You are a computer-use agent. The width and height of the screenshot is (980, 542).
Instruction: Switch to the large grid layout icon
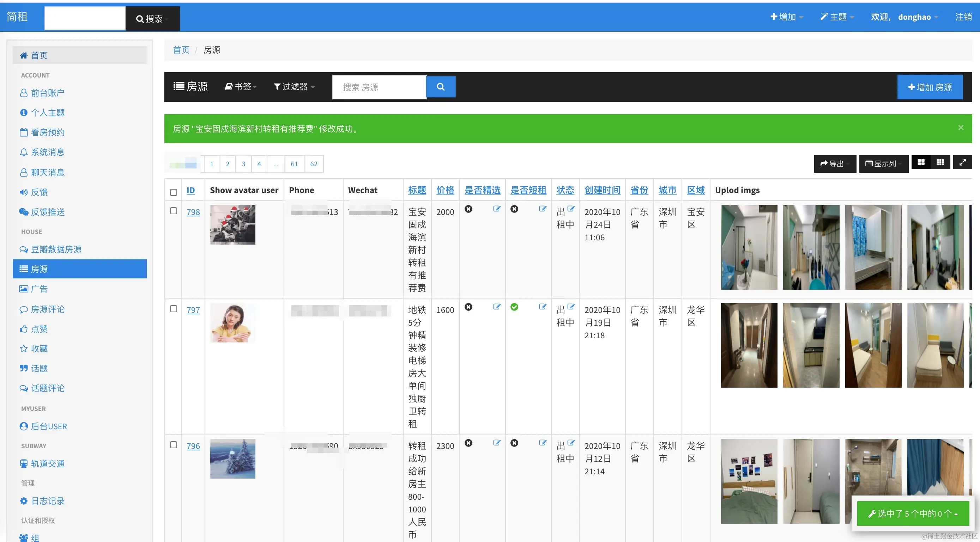pyautogui.click(x=921, y=163)
